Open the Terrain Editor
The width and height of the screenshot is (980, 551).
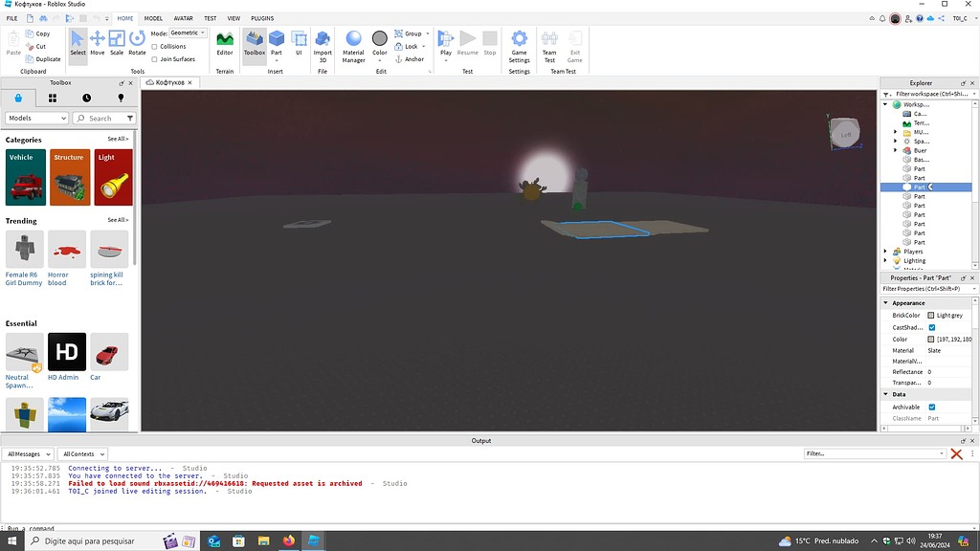click(225, 41)
